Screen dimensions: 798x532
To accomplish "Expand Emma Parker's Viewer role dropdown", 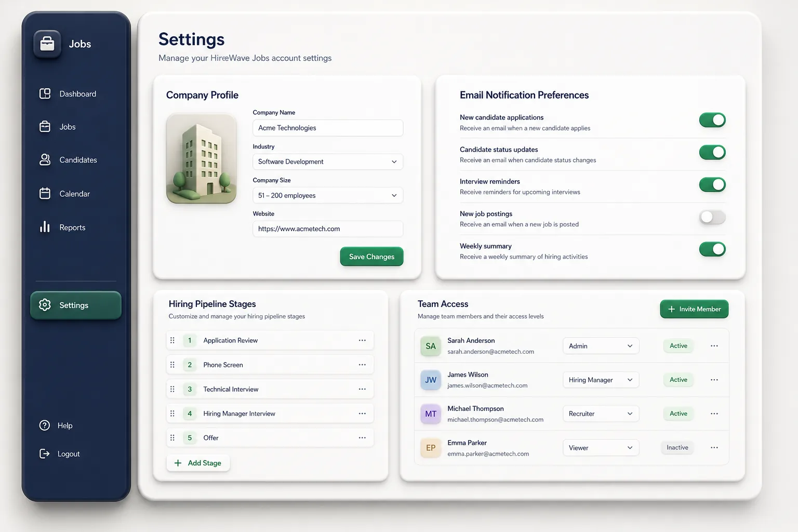I will tap(601, 448).
